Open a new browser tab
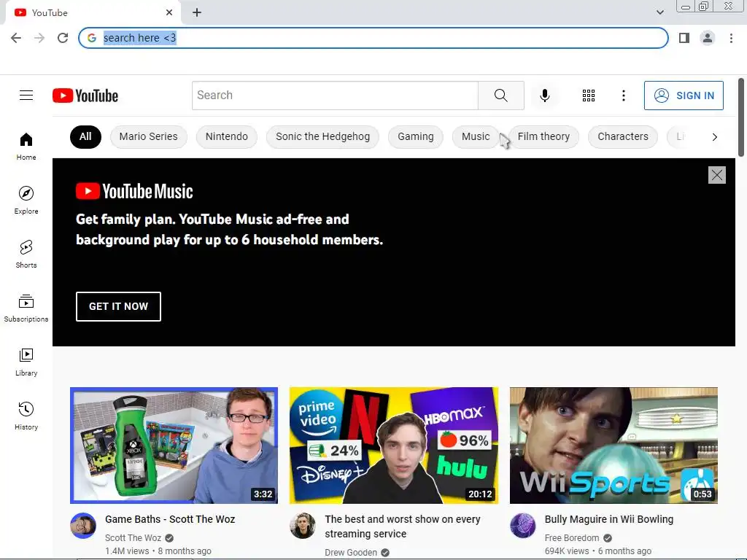This screenshot has height=560, width=747. 197,12
